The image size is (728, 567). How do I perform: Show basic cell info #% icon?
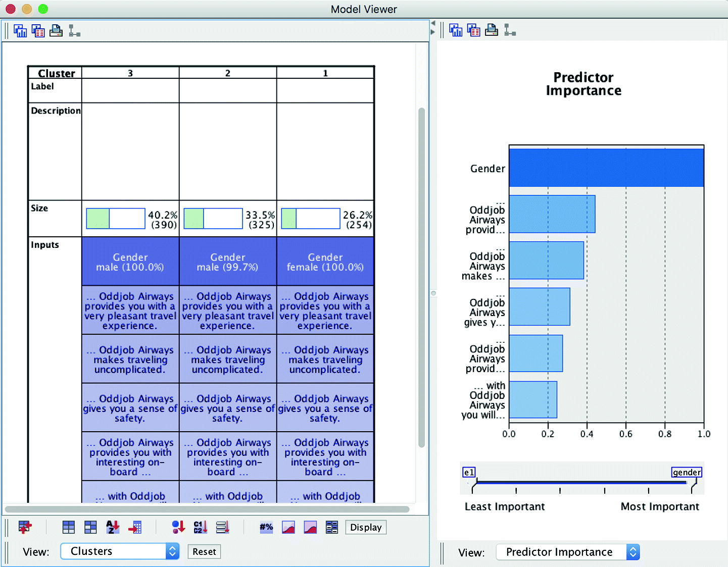coord(266,527)
